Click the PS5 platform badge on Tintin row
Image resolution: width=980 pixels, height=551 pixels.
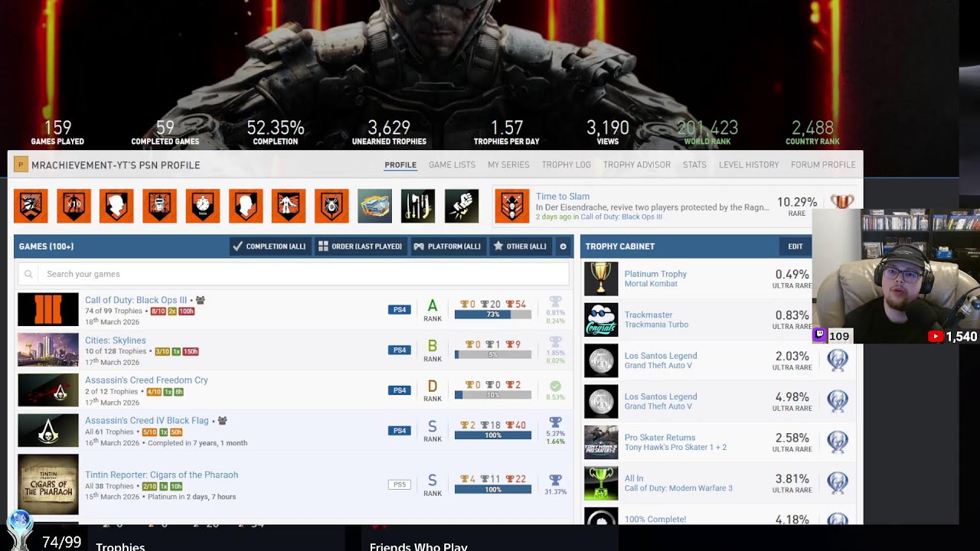click(x=399, y=484)
